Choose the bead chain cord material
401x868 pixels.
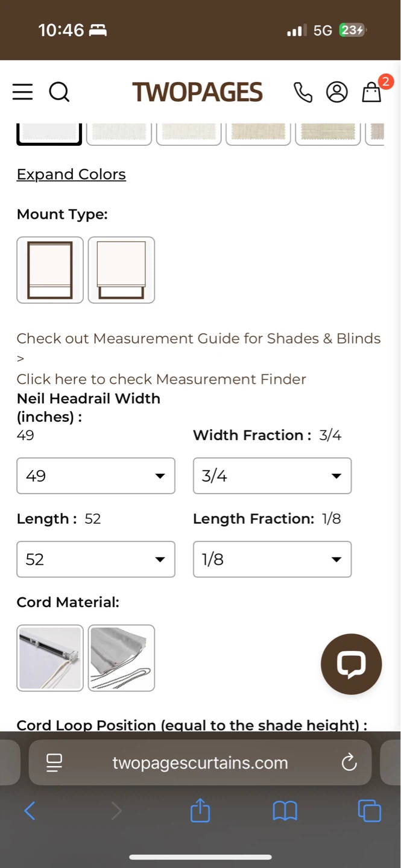121,658
